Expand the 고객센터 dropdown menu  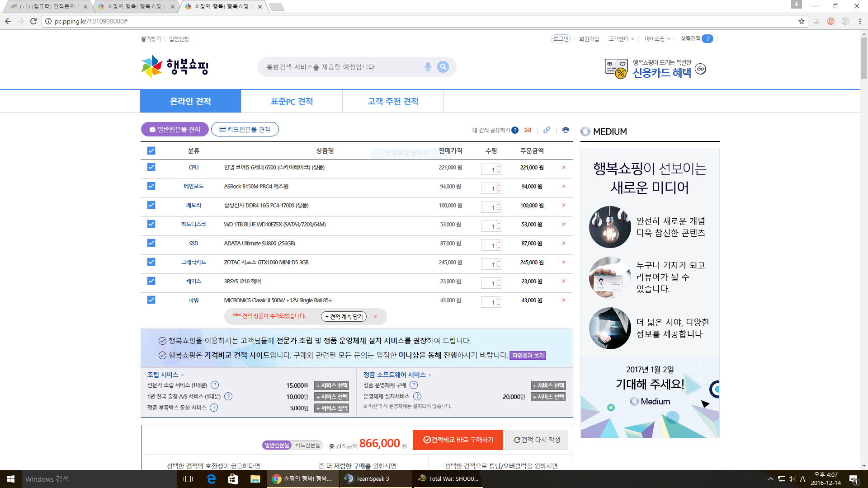(621, 39)
